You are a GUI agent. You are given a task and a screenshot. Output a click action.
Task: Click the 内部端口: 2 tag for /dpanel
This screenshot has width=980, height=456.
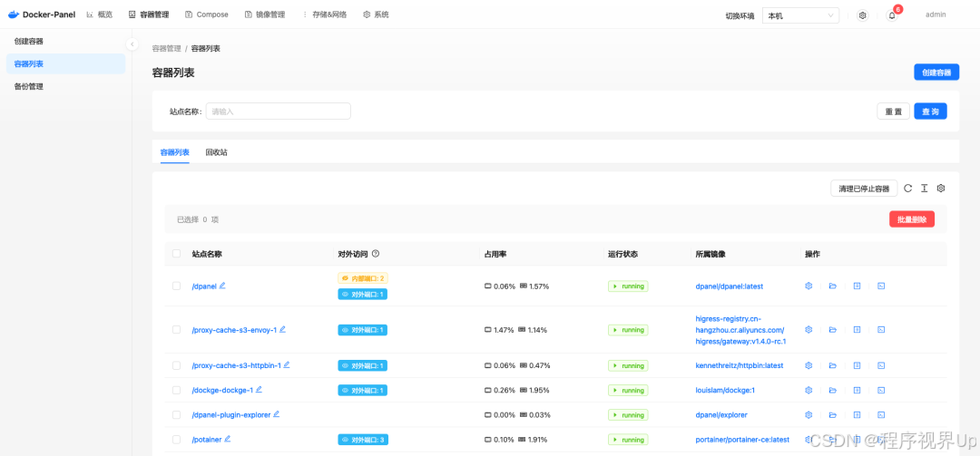click(x=362, y=278)
